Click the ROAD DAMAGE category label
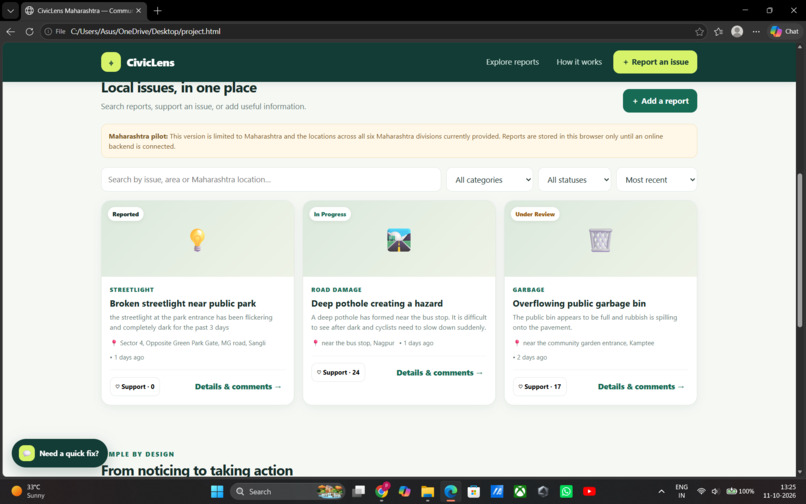 pos(336,290)
